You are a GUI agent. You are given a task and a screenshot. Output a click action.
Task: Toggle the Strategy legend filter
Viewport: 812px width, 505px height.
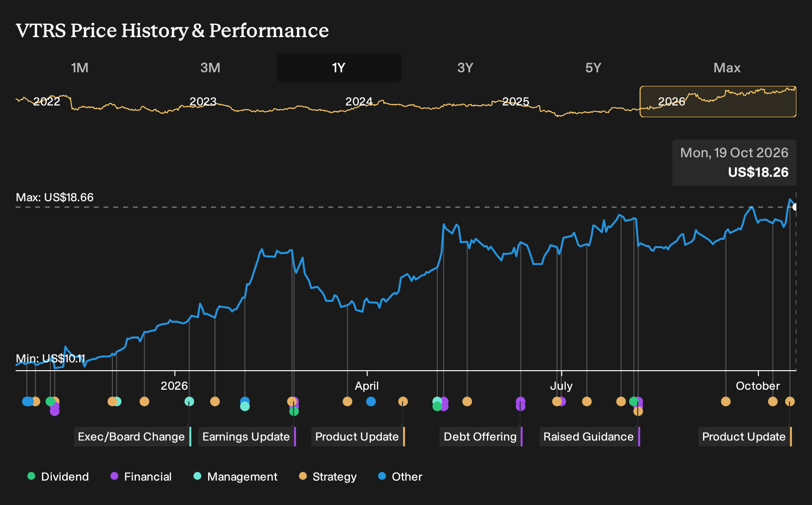coord(328,477)
